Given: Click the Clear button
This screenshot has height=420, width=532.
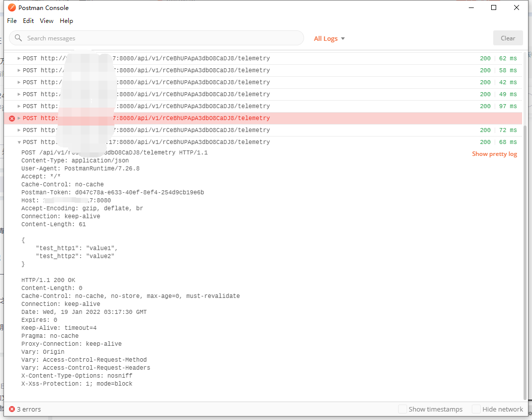Looking at the screenshot, I should coord(508,38).
